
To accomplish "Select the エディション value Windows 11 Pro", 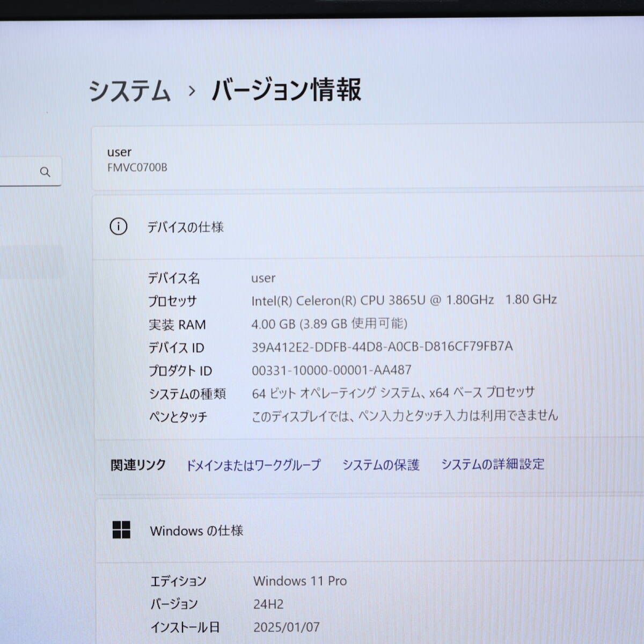I will point(300,581).
